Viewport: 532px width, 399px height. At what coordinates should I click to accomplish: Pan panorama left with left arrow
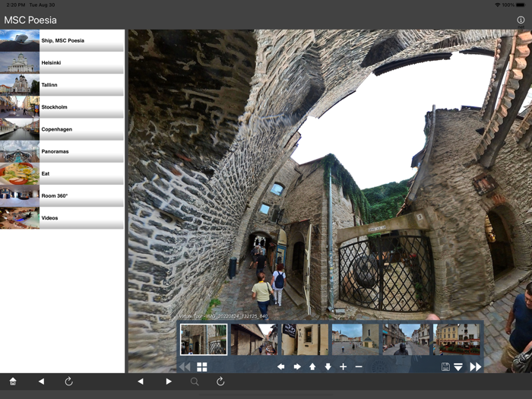pos(280,367)
